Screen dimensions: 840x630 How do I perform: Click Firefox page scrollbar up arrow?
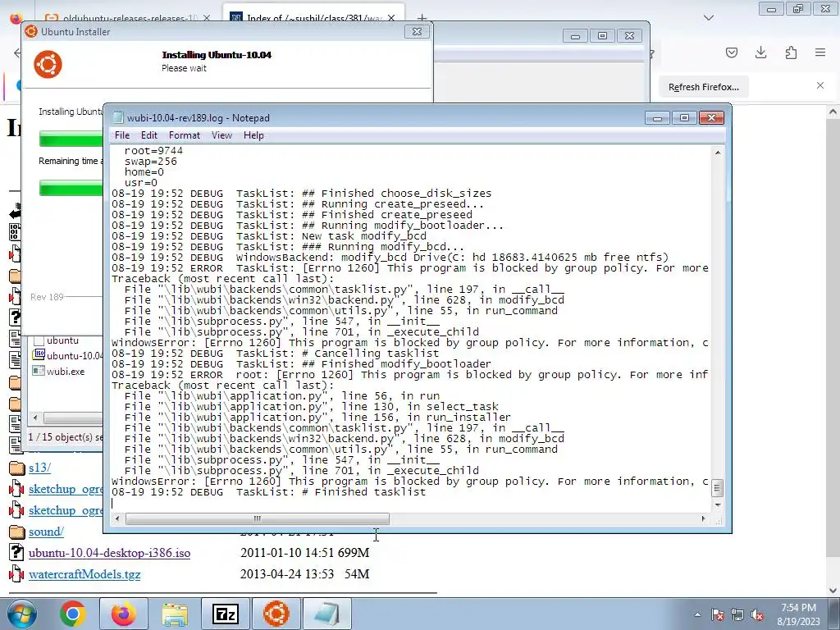tap(833, 112)
